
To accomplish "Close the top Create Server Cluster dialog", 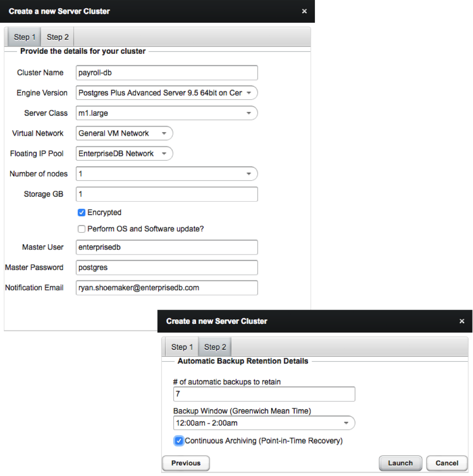I will click(x=304, y=11).
